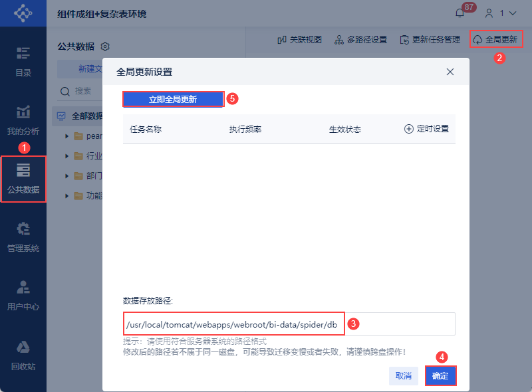Click the 数据存放路径 label

point(148,301)
